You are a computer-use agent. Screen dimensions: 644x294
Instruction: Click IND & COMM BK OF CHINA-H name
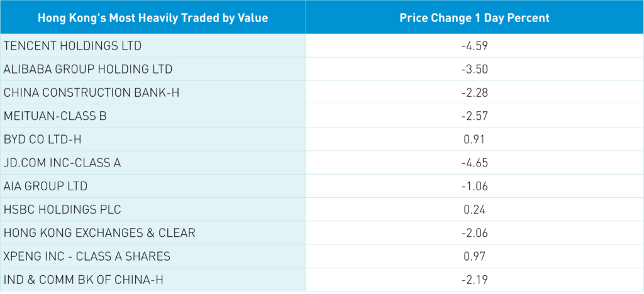click(84, 280)
